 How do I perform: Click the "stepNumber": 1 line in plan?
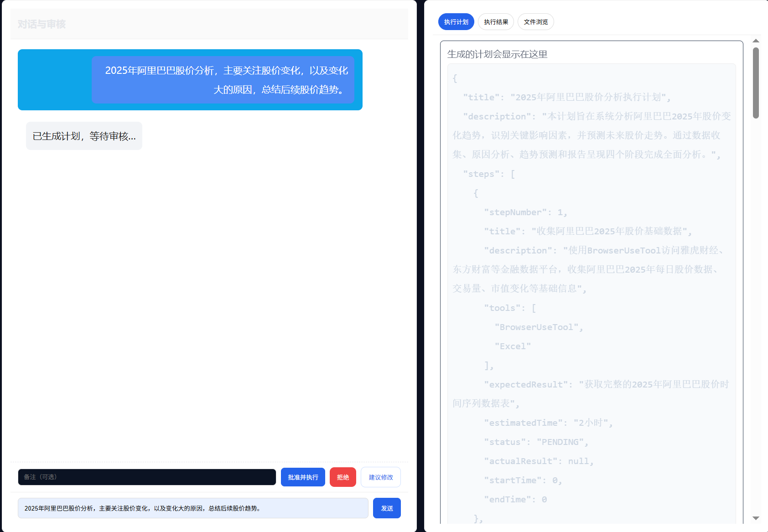click(526, 212)
